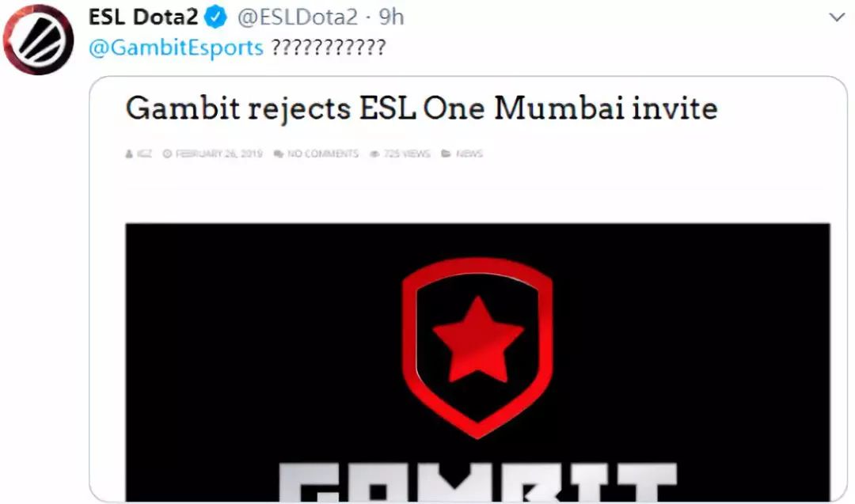The height and width of the screenshot is (504, 855).
Task: Open the @GambitEsports mention
Action: 176,47
